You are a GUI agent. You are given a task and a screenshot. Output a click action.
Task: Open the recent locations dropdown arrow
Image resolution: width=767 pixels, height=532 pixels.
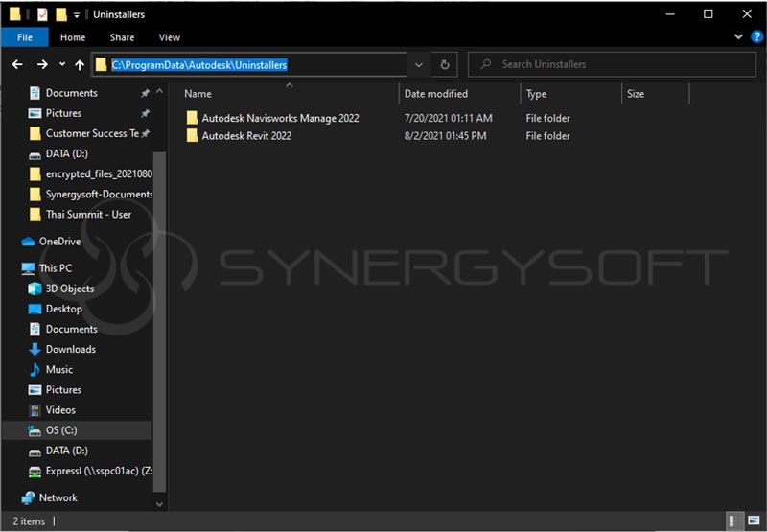coord(62,64)
